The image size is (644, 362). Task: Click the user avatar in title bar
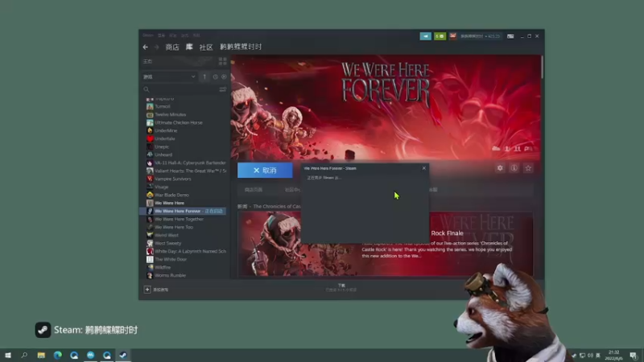tap(452, 36)
